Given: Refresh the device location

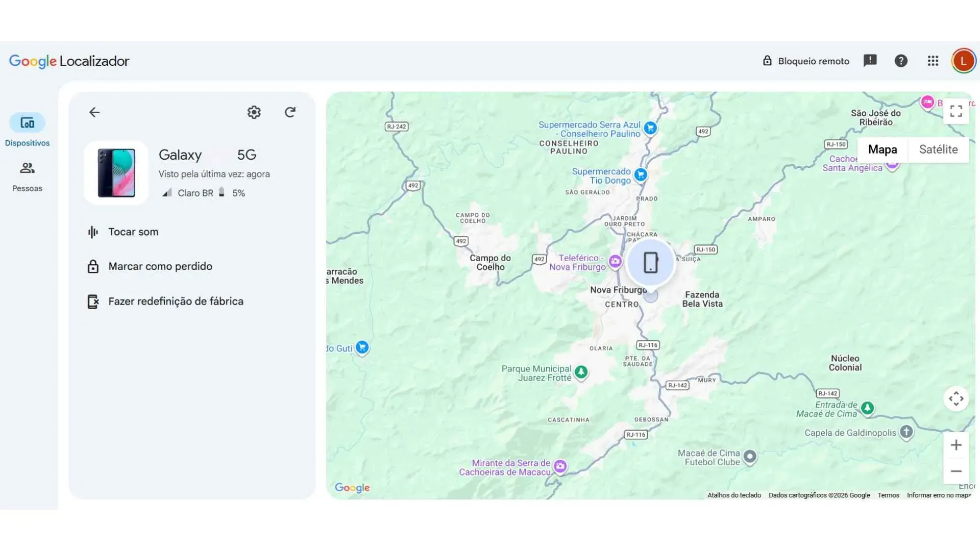Looking at the screenshot, I should [x=290, y=112].
